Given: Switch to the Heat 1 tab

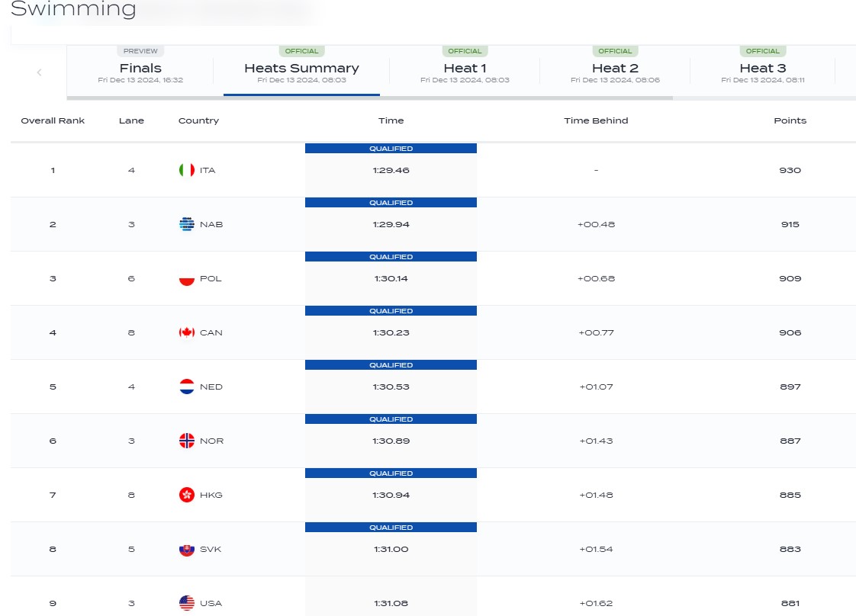Looking at the screenshot, I should tap(465, 69).
